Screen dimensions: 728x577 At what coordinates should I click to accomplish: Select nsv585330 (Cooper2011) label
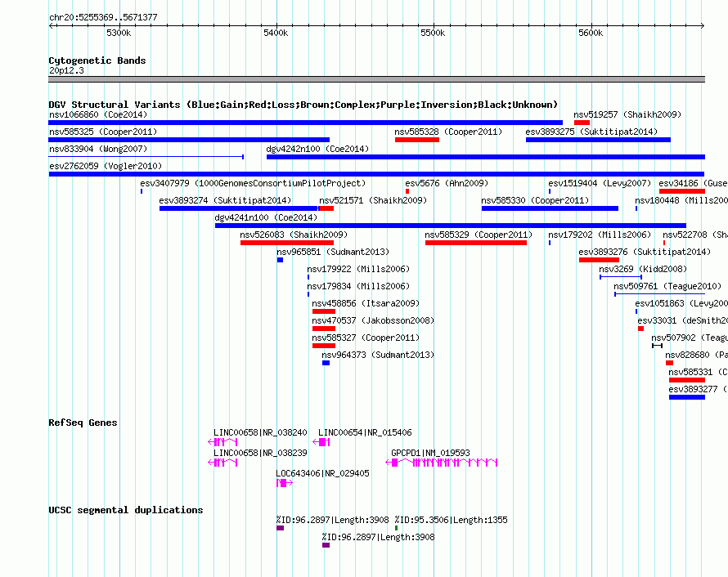point(535,200)
